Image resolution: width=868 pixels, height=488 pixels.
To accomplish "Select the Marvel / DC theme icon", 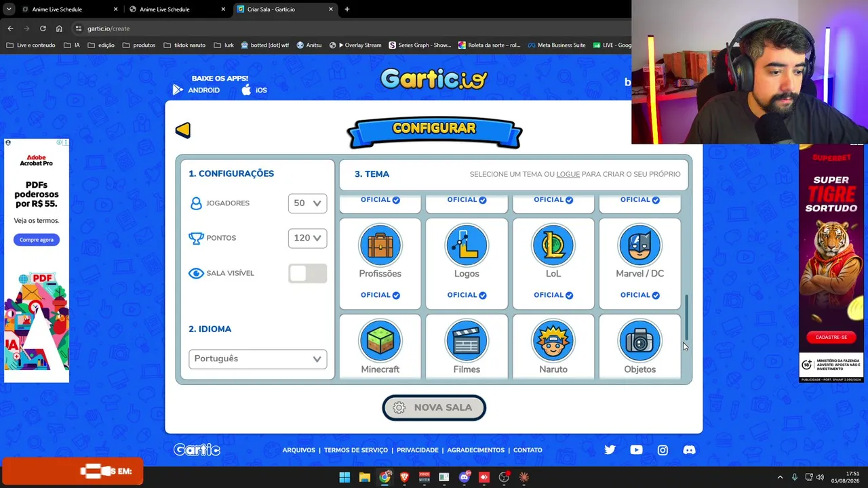I will 640,245.
